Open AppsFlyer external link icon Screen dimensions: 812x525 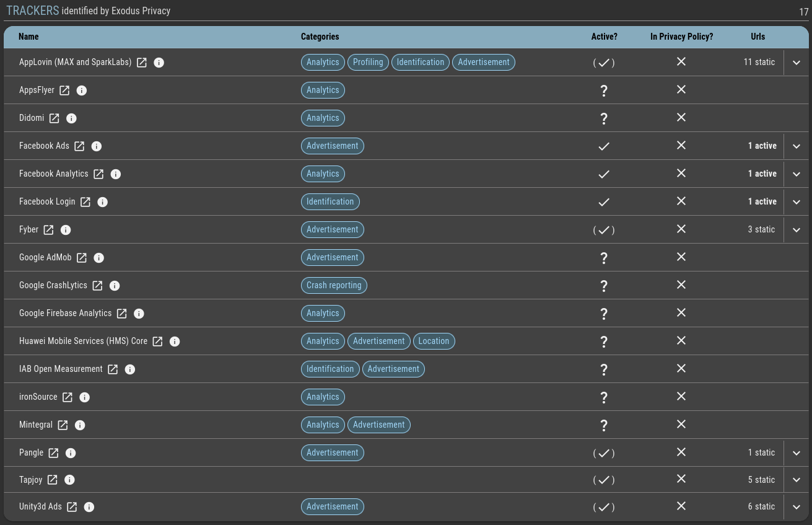(64, 90)
